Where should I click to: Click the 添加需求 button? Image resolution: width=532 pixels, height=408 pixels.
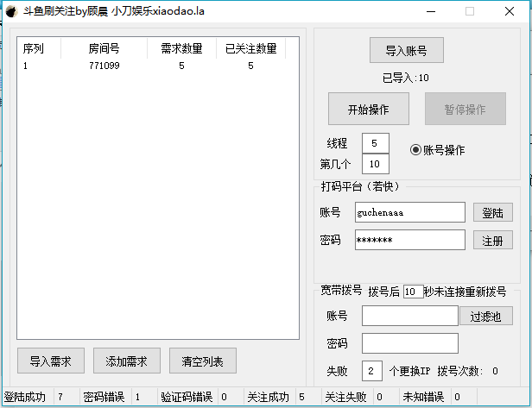click(x=126, y=361)
